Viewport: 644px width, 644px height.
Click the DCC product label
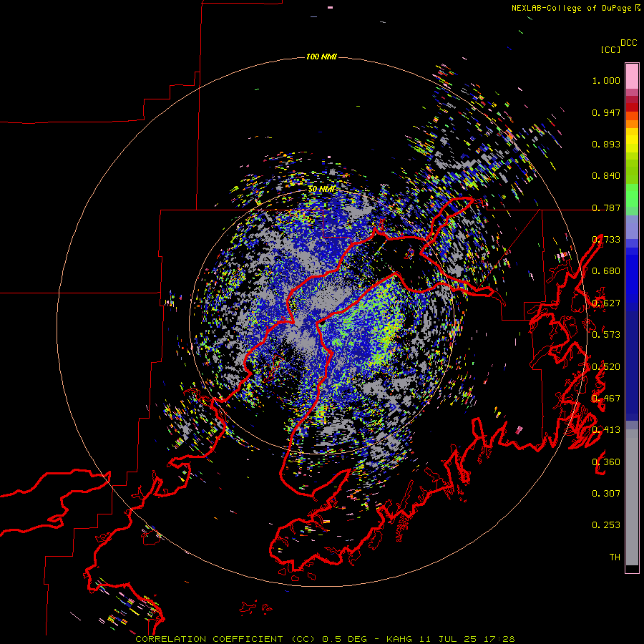coord(629,43)
